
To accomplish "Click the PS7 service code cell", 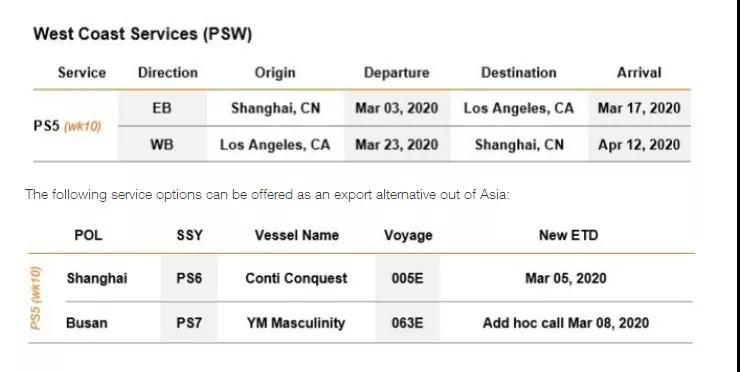I will [x=189, y=323].
